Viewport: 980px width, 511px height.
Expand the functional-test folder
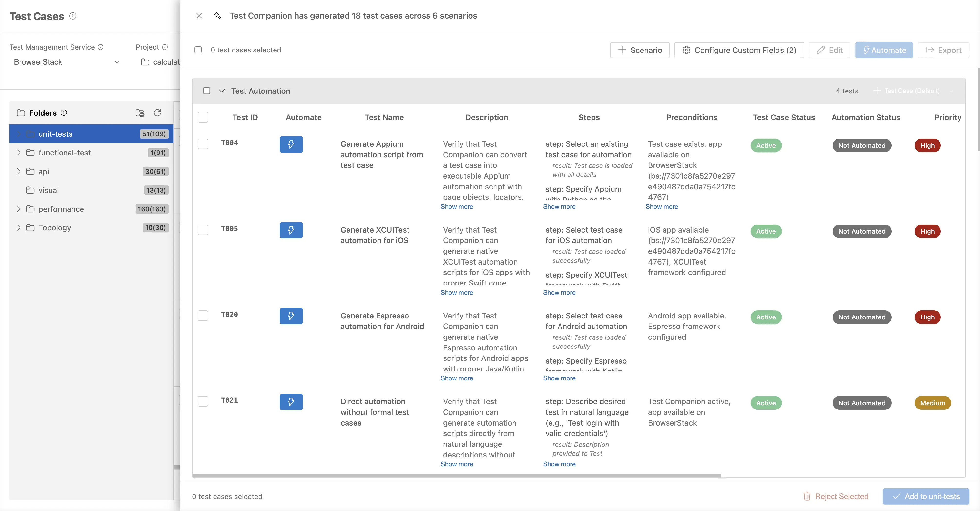19,153
